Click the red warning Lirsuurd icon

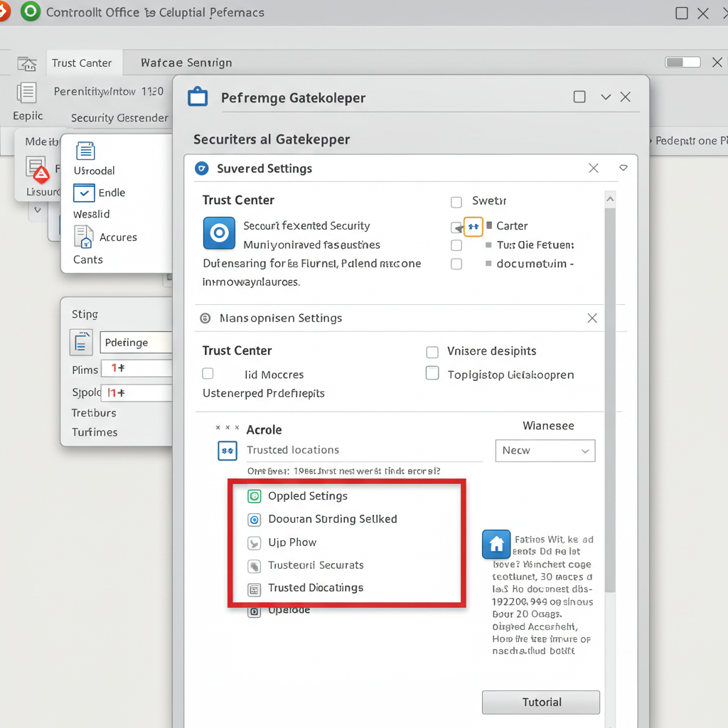tap(41, 174)
